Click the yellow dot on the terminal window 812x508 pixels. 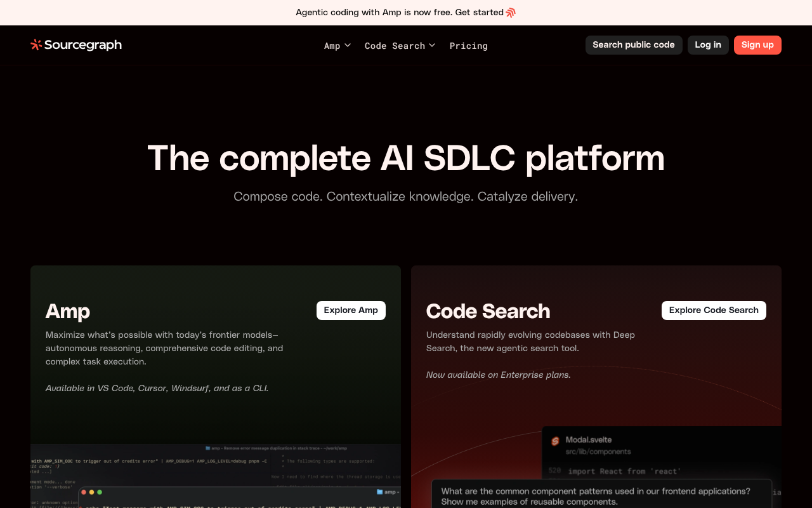coord(91,492)
